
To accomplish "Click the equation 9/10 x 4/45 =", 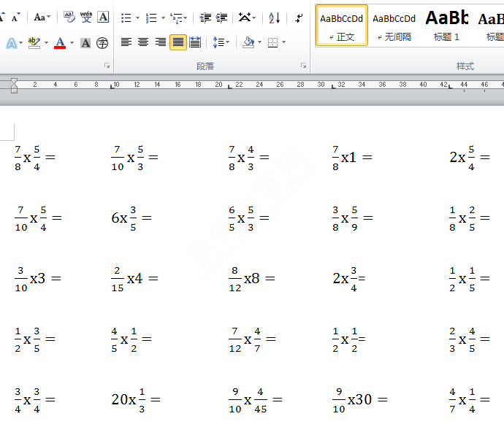I will tap(256, 400).
